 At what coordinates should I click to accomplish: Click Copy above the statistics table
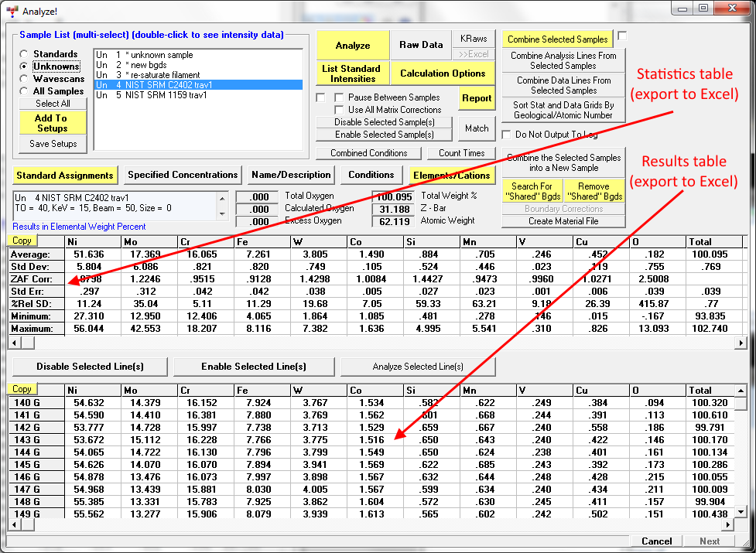pos(22,241)
